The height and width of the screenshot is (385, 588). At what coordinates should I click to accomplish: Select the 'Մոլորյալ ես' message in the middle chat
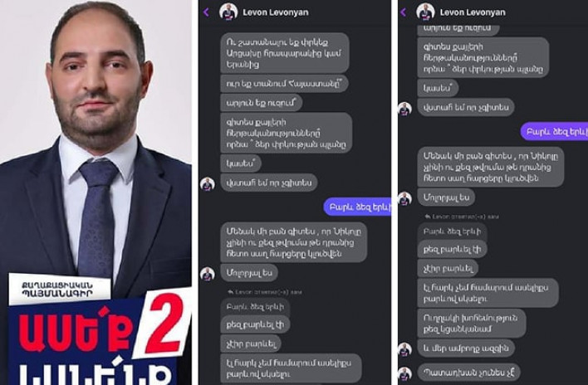point(249,272)
